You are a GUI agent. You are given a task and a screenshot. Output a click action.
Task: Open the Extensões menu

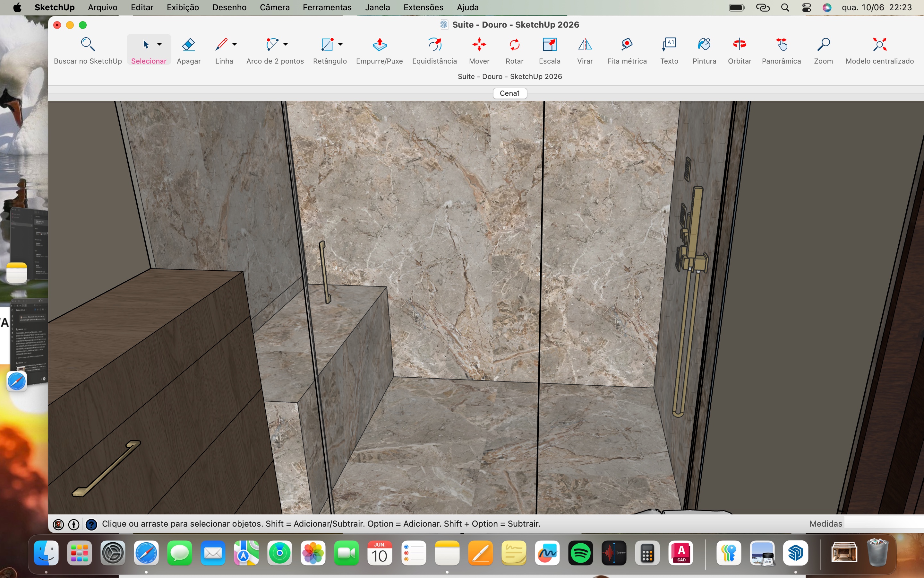(x=424, y=7)
